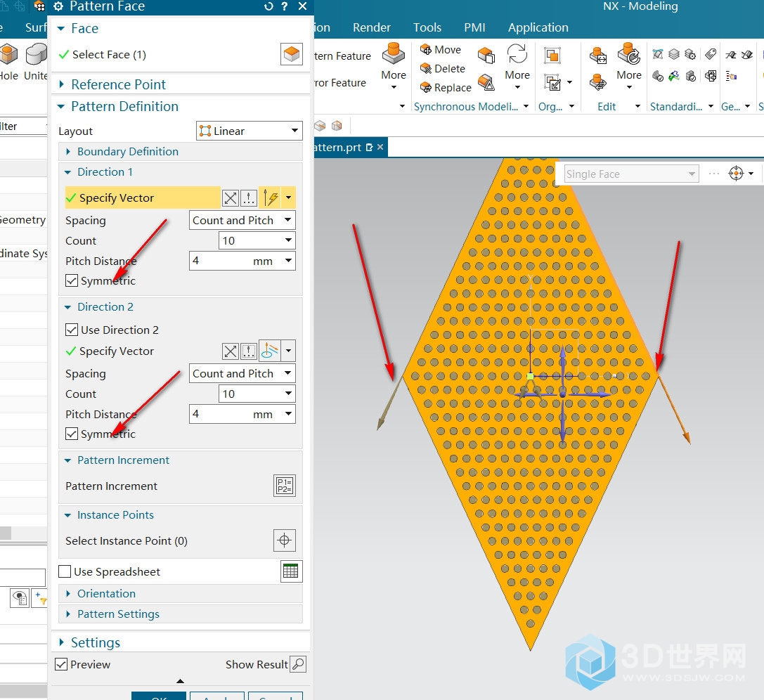Toggle Symmetric checkbox under Direction 1

[72, 280]
